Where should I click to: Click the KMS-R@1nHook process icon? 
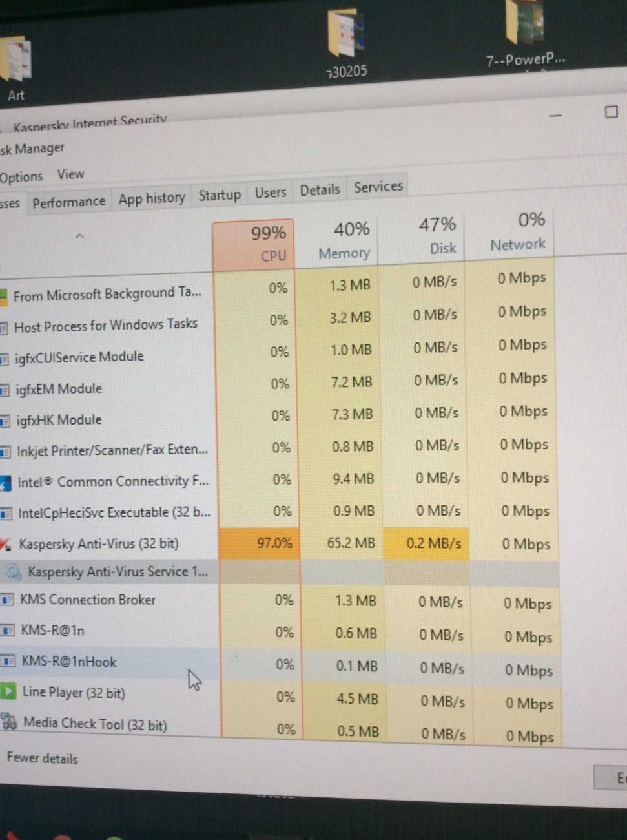point(8,661)
